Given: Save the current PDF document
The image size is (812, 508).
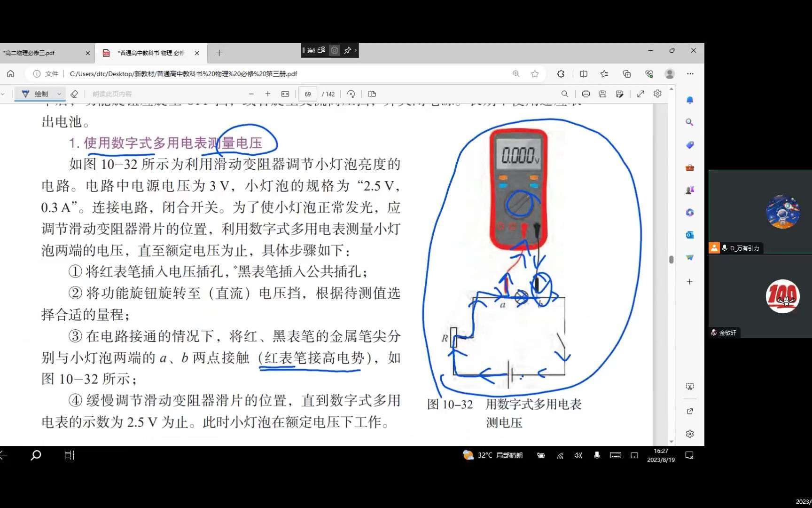Looking at the screenshot, I should pos(603,94).
